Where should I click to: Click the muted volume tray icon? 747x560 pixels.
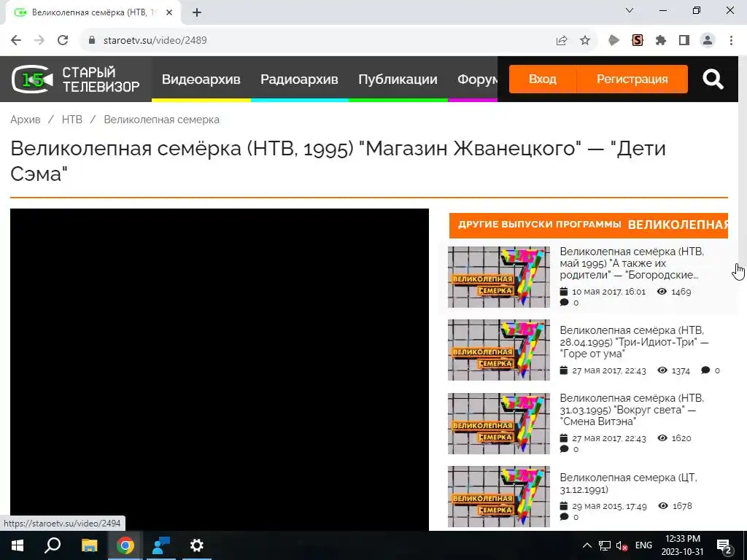(622, 545)
